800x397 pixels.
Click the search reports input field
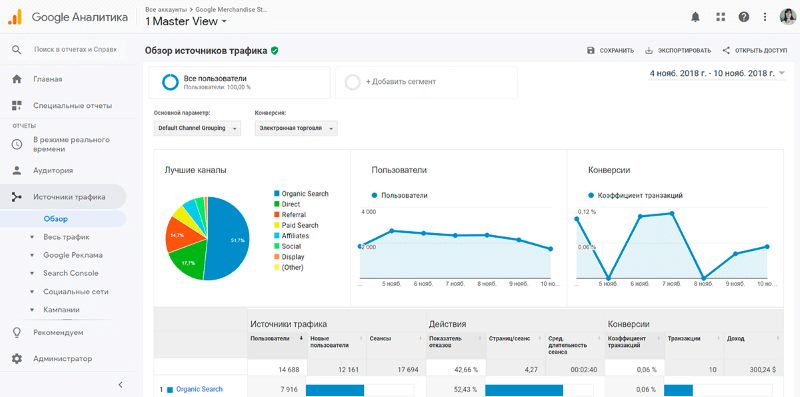click(x=76, y=49)
